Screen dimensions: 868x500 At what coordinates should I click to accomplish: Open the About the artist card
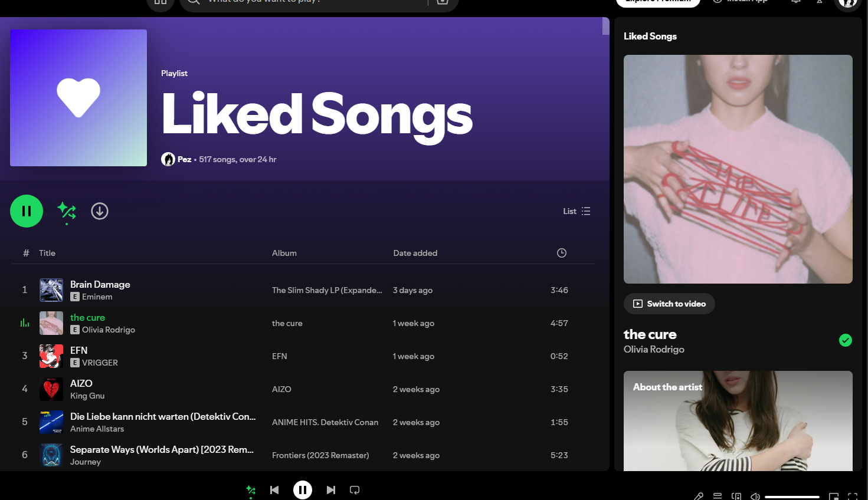[738, 421]
